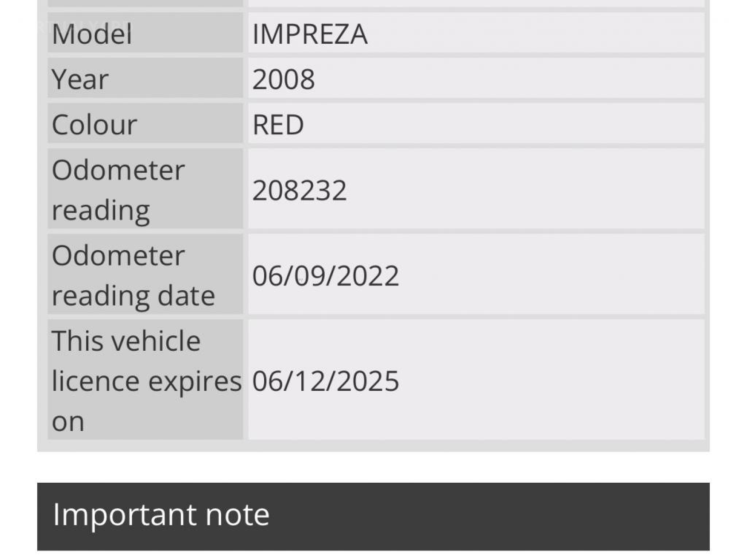Click the Important note header bar
The width and height of the screenshot is (747, 560).
[x=474, y=516]
